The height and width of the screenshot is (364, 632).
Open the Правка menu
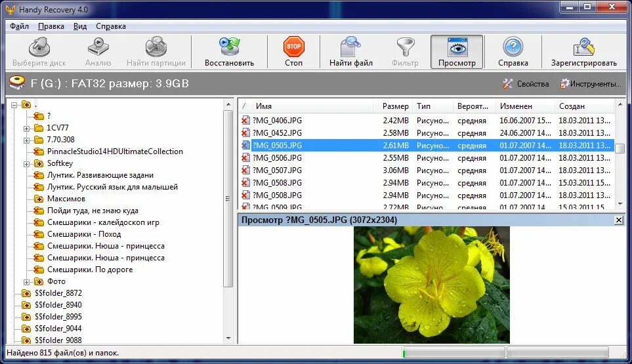pyautogui.click(x=51, y=26)
